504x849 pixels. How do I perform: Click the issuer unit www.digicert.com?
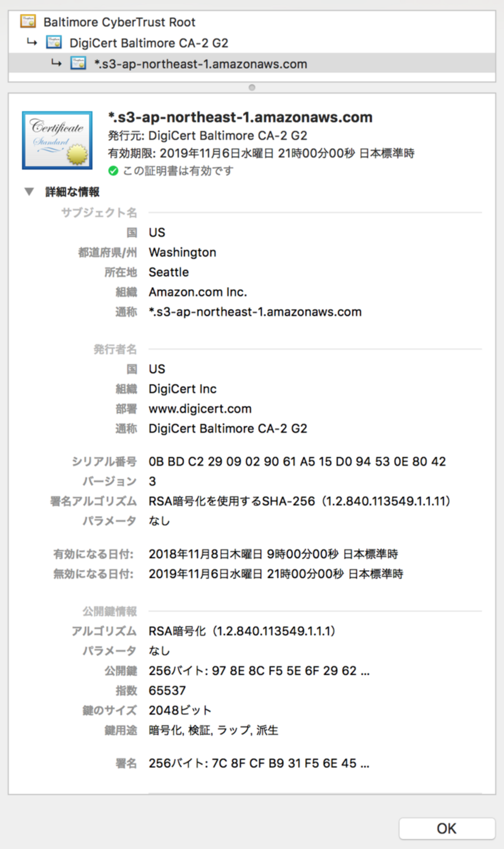click(200, 409)
